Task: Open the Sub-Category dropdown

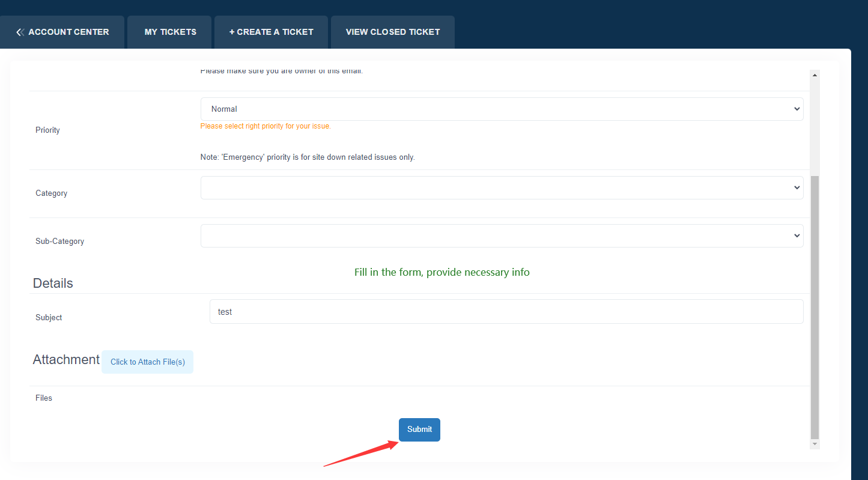Action: [x=502, y=235]
